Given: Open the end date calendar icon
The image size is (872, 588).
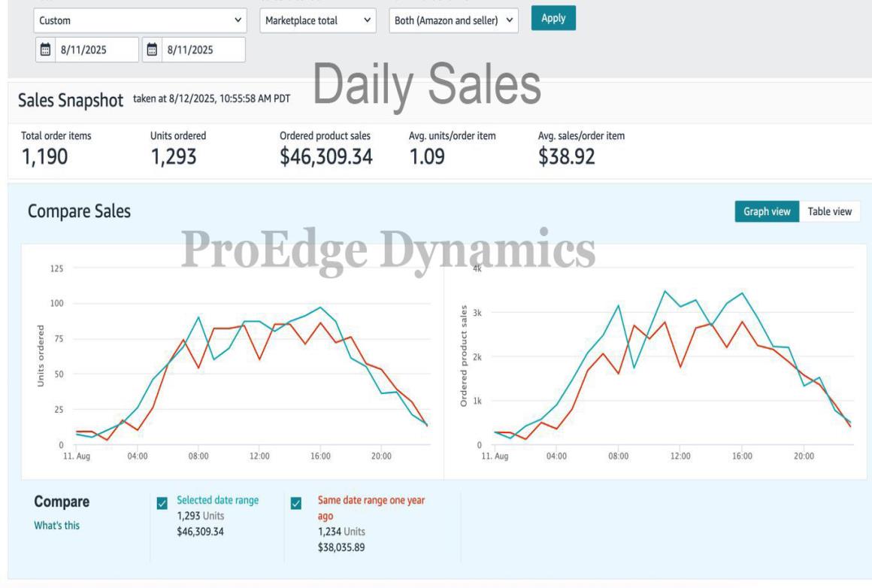Looking at the screenshot, I should [153, 50].
